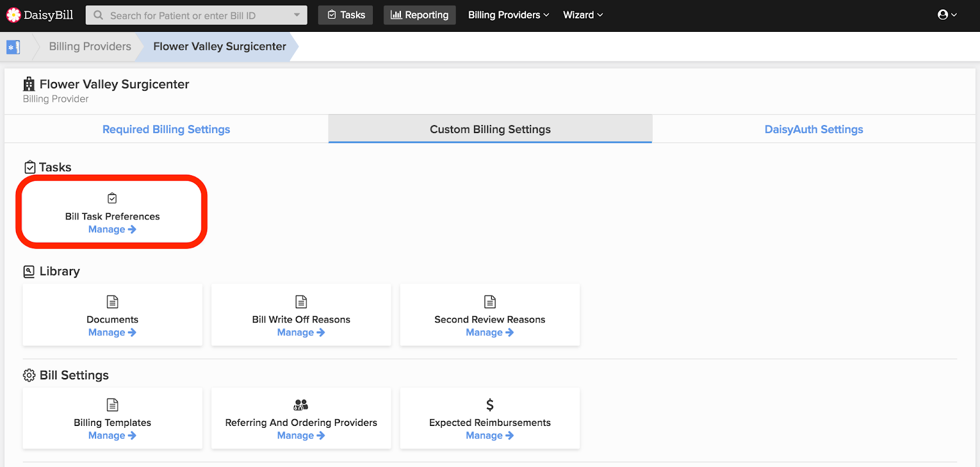The image size is (980, 467).
Task: Click the clipboard icon next to Tasks heading
Action: coord(29,167)
